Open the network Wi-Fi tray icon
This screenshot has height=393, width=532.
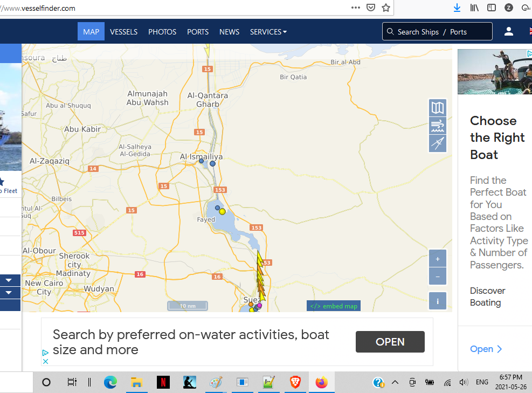point(447,383)
